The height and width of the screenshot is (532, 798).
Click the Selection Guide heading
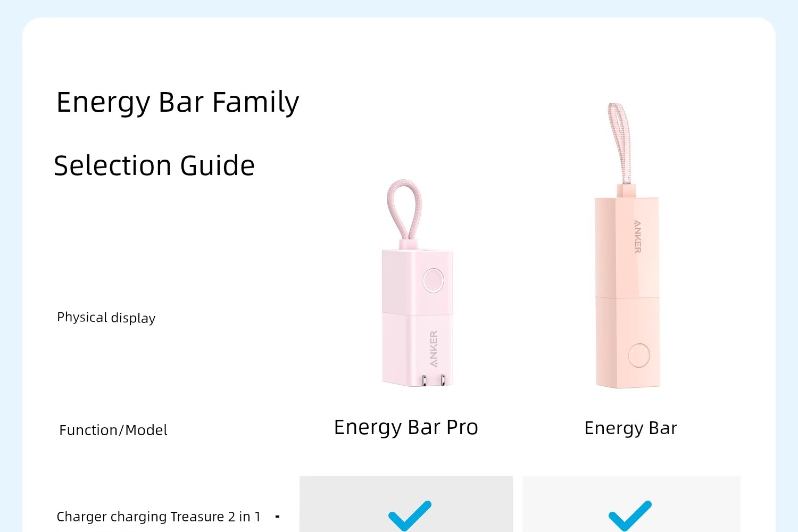[154, 165]
